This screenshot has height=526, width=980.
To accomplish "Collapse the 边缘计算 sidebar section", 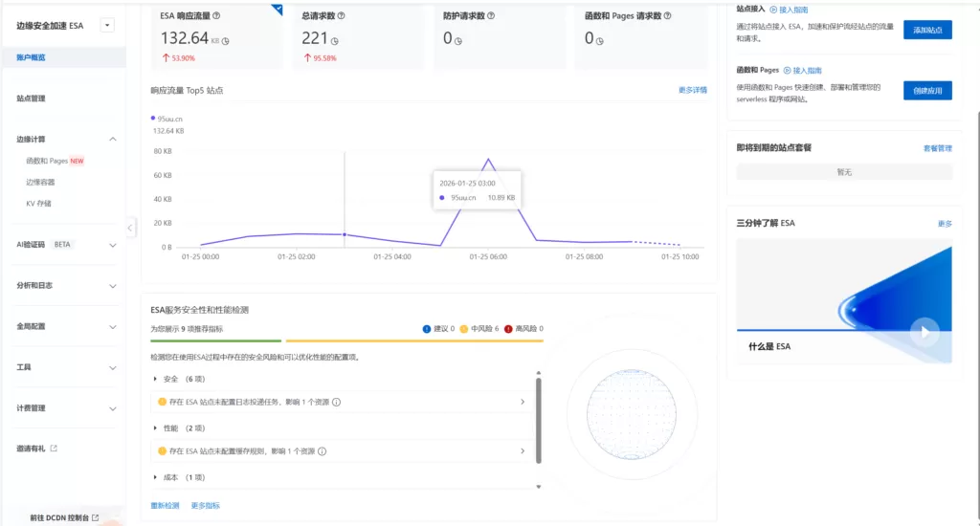I will (113, 140).
